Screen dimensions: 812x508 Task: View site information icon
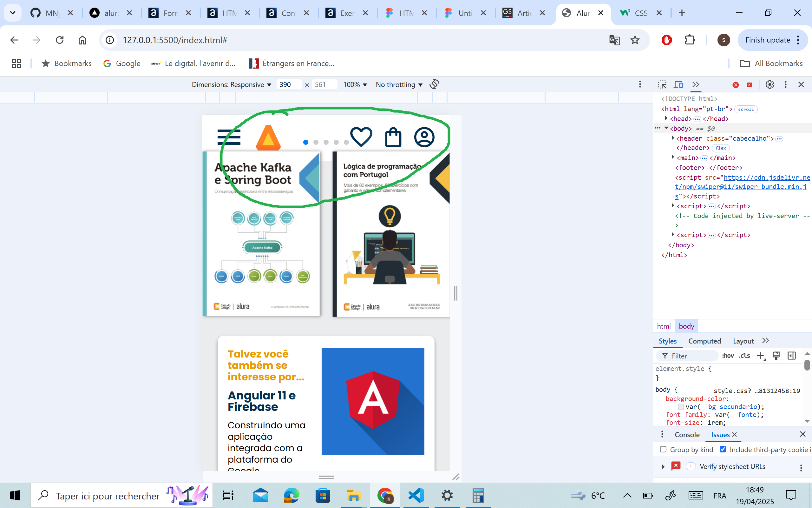pyautogui.click(x=110, y=40)
